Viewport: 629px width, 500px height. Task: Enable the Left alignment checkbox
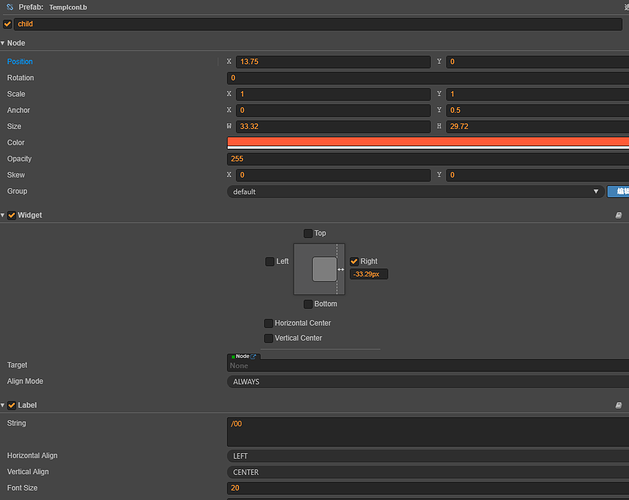coord(270,262)
